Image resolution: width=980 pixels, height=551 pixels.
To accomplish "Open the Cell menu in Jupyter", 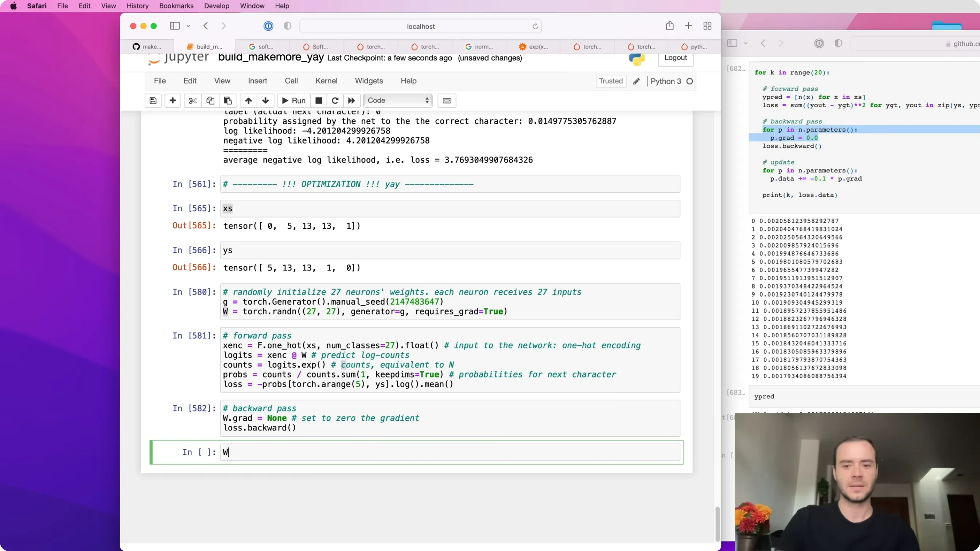I will pos(291,81).
